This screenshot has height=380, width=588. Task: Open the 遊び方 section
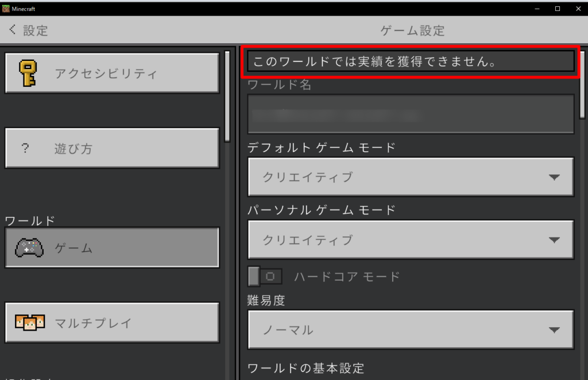(112, 148)
